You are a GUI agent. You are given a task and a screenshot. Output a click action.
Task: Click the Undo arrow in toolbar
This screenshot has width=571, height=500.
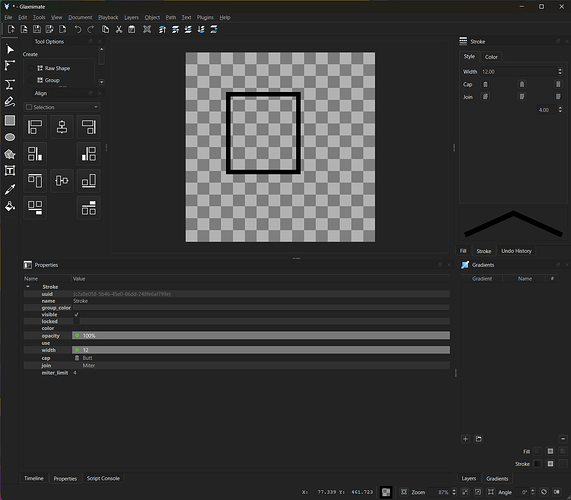78,29
